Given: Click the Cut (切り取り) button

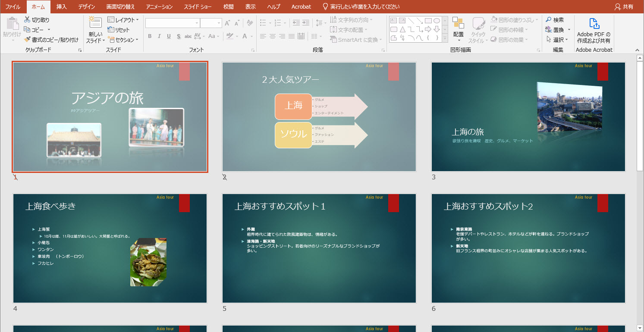Looking at the screenshot, I should click(x=37, y=20).
